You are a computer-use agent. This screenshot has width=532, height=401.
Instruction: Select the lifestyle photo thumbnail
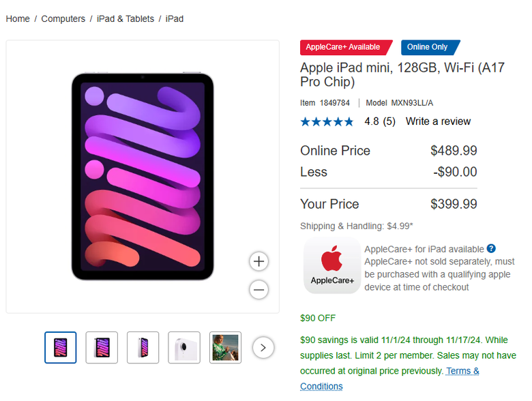[225, 347]
